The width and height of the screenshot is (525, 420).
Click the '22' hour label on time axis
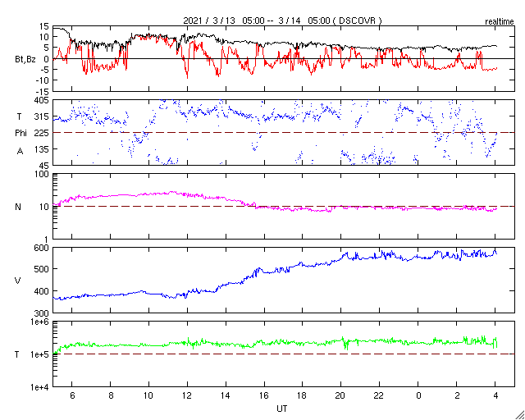click(x=379, y=395)
